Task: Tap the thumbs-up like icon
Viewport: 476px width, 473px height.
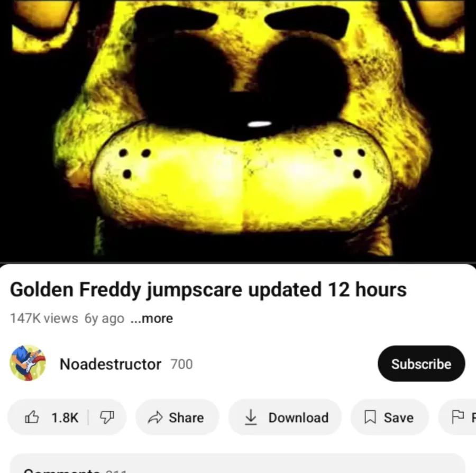Action: point(32,417)
